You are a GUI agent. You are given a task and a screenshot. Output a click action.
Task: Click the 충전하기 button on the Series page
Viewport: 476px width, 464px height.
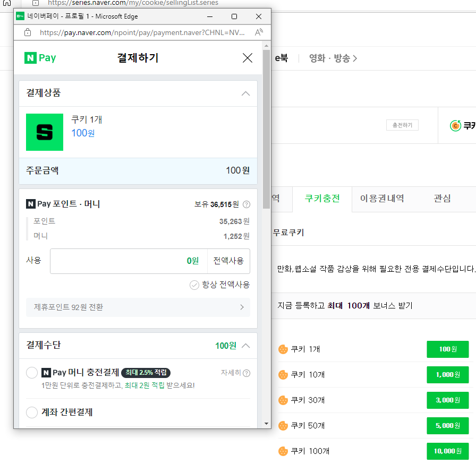tap(402, 125)
